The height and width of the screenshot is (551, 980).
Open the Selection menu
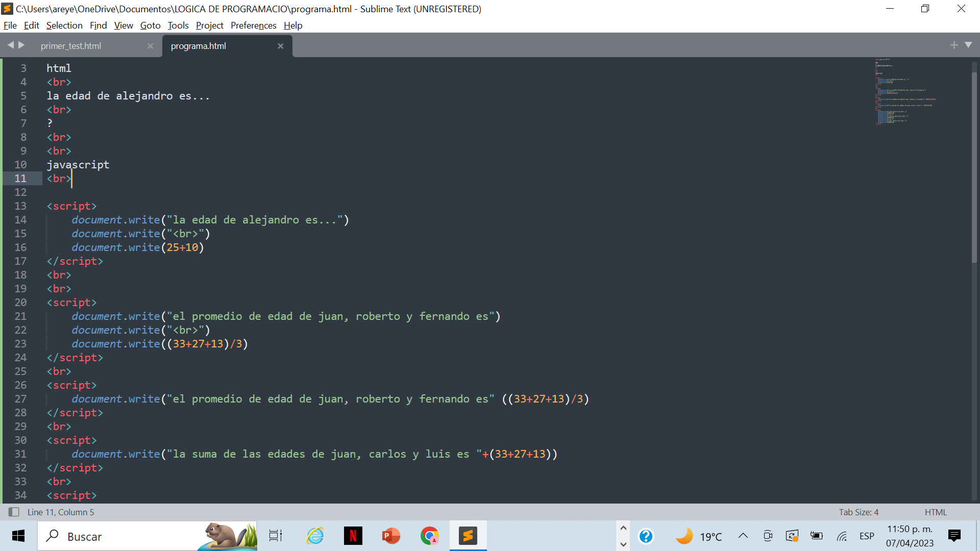pos(64,26)
